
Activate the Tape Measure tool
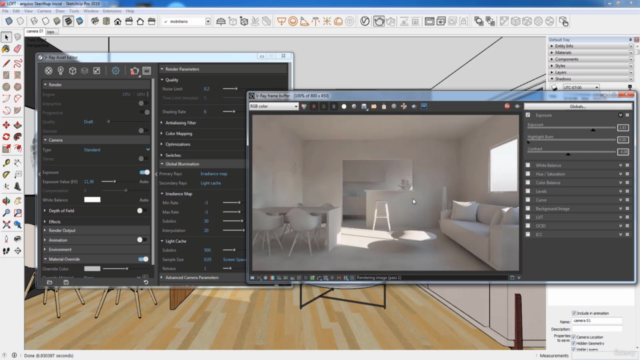[6, 163]
